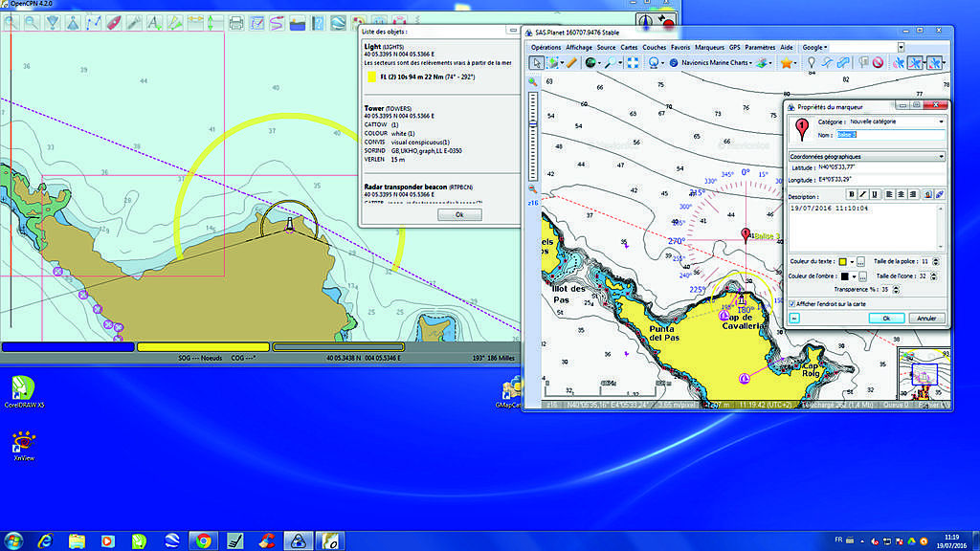Screen dimensions: 980x551
Task: Click the add polygon tool in SAS.Planet toolbar
Action: point(843,62)
